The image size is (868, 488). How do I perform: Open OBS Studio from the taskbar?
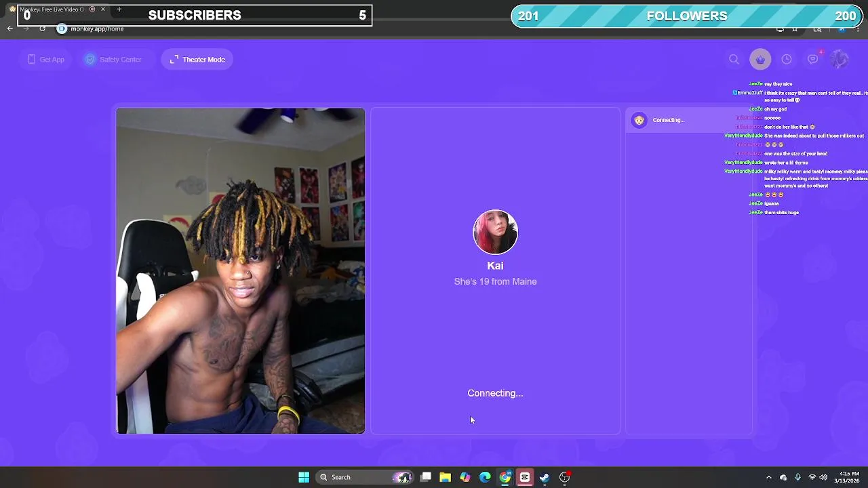(565, 477)
